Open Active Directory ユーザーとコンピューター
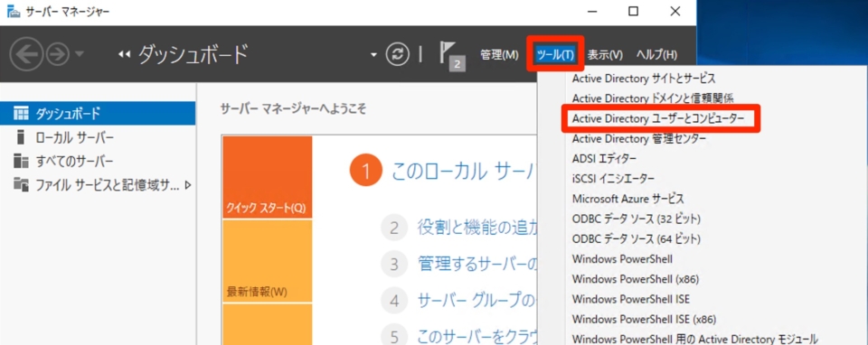 point(658,118)
